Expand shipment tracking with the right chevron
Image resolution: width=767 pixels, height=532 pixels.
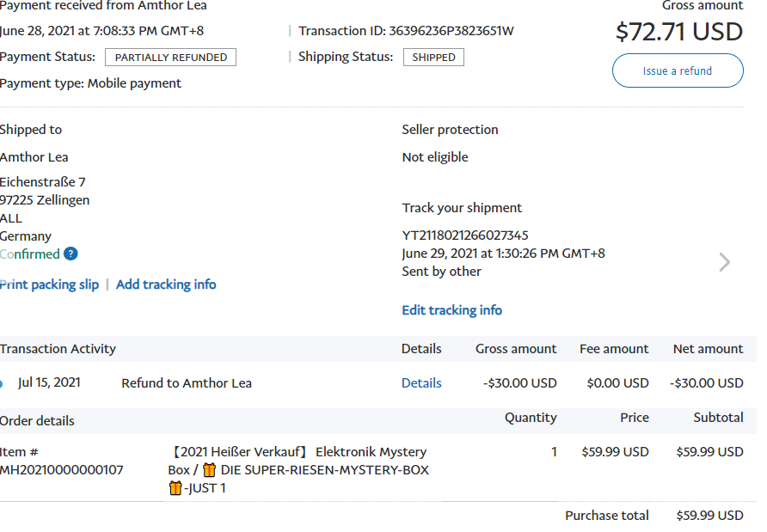pyautogui.click(x=725, y=262)
